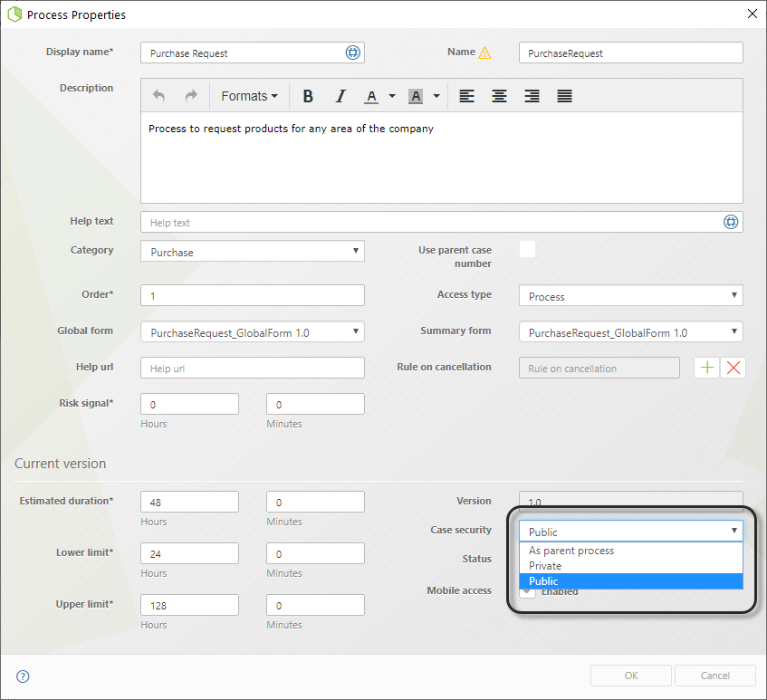Click the Cancel button
The height and width of the screenshot is (700, 767).
click(x=714, y=676)
